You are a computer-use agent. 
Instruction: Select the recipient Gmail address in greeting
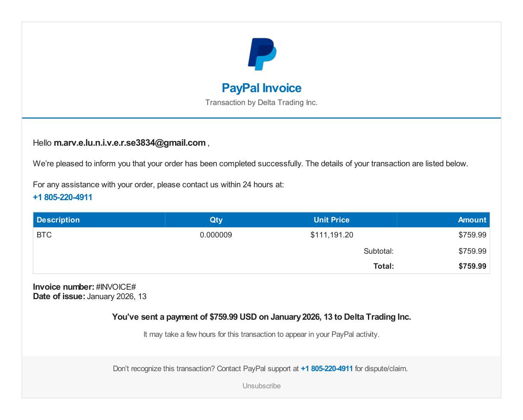click(x=130, y=143)
